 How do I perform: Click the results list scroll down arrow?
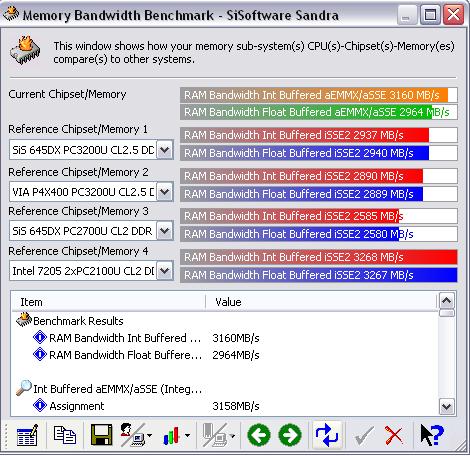click(446, 406)
